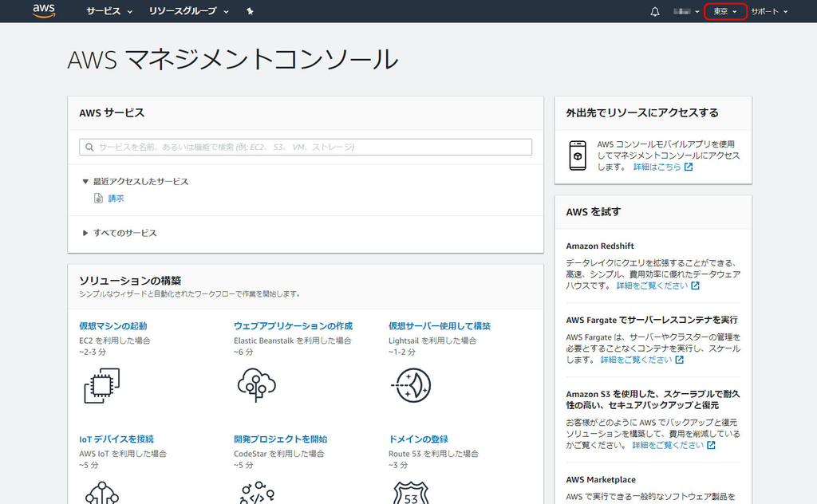Open 開発プロジェクトを開始 link

[281, 439]
